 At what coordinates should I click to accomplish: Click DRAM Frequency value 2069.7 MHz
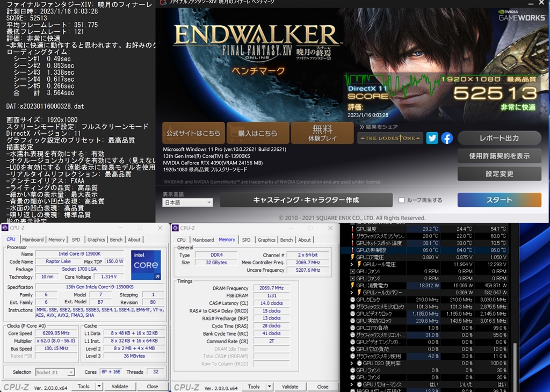coord(271,288)
